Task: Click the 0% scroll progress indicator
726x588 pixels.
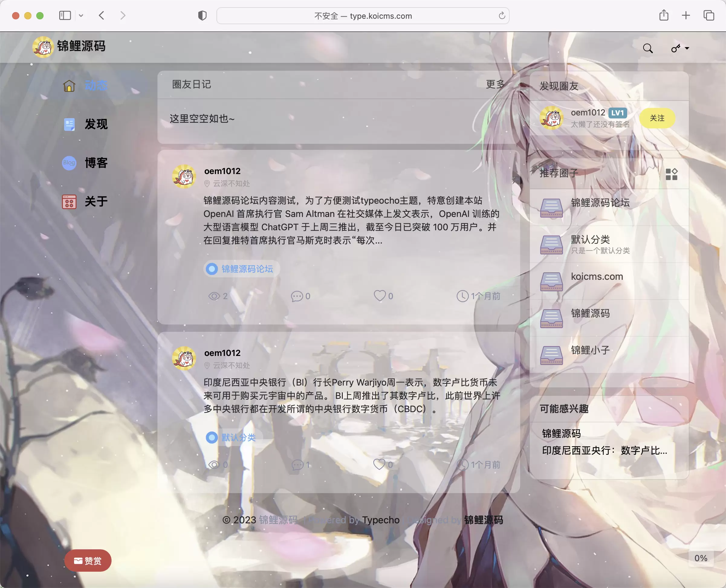Action: tap(701, 558)
